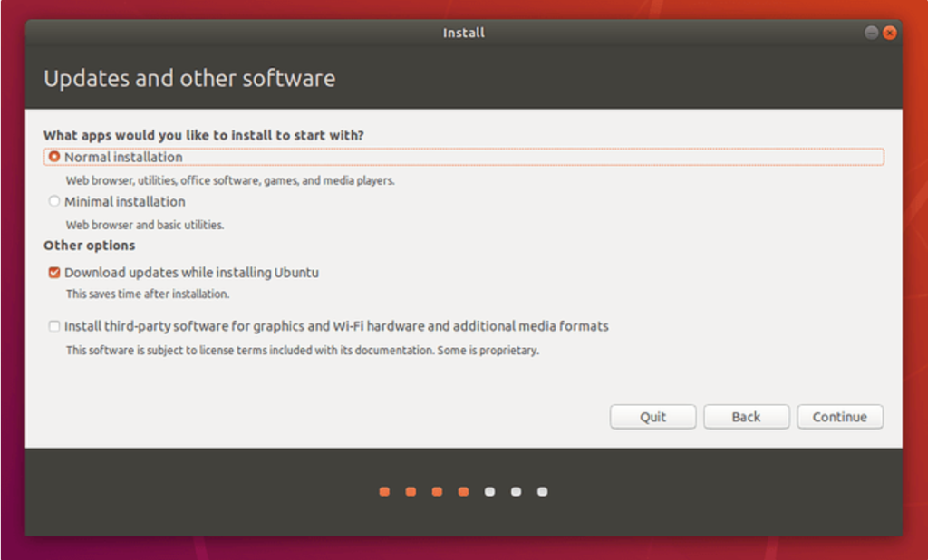The height and width of the screenshot is (560, 928).
Task: Click the Updates and other software heading
Action: point(189,79)
